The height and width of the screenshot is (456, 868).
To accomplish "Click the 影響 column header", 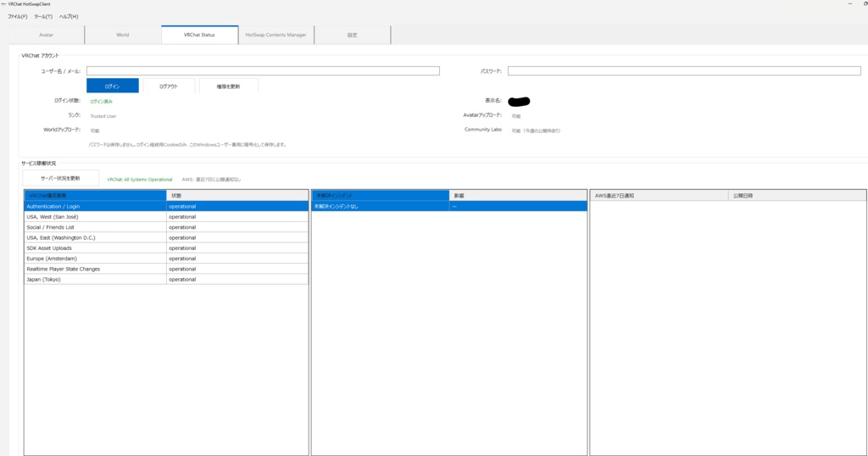I will 518,195.
